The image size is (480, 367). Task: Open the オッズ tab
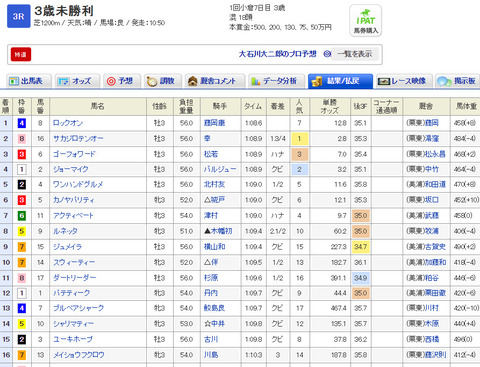tap(77, 81)
